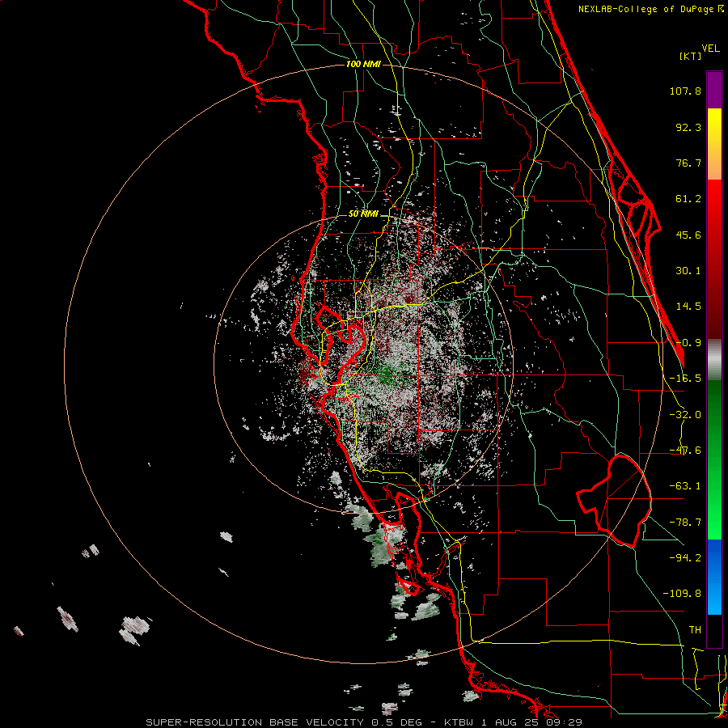
Task: Click the -78.7 scale value
Action: [685, 523]
